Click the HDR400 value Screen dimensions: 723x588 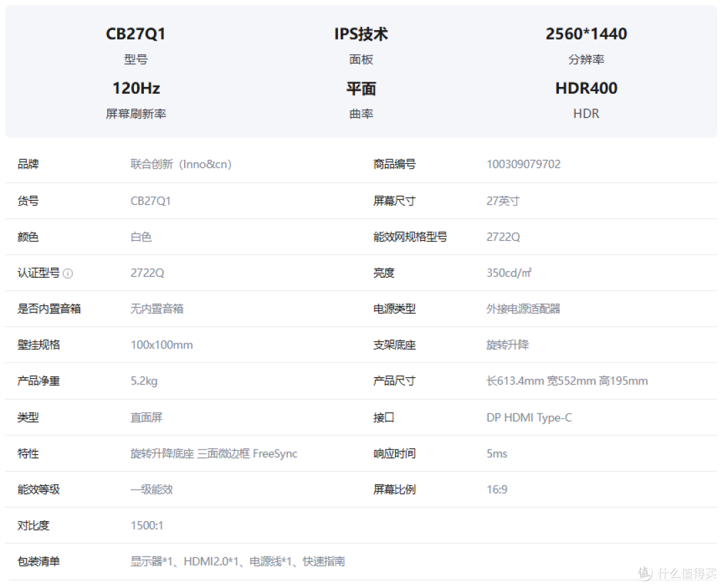click(x=586, y=88)
